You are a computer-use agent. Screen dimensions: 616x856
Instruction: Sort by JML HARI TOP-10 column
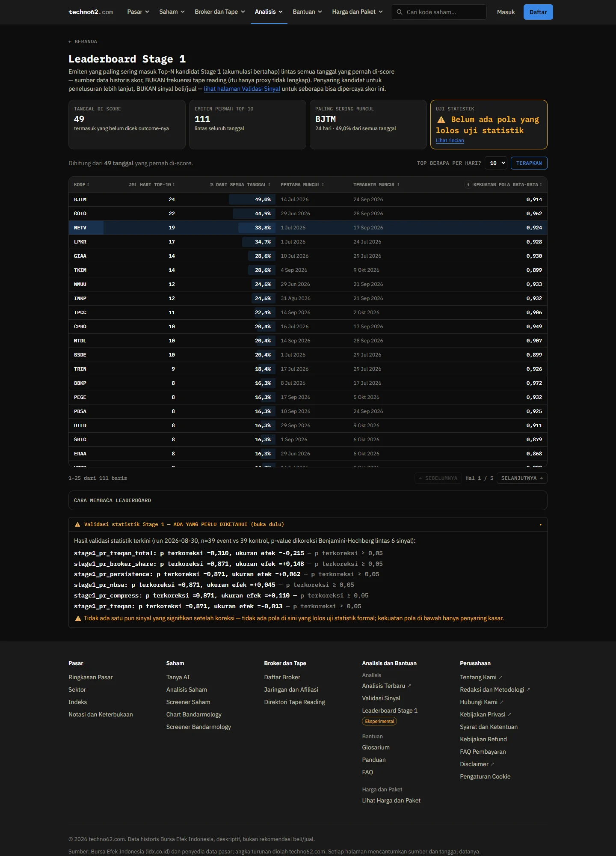pos(151,184)
